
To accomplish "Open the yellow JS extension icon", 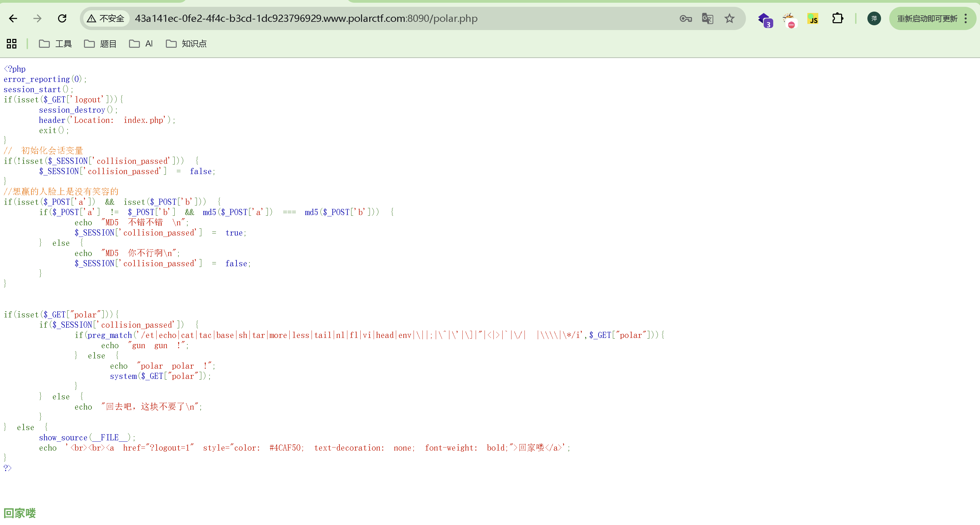I will (813, 19).
